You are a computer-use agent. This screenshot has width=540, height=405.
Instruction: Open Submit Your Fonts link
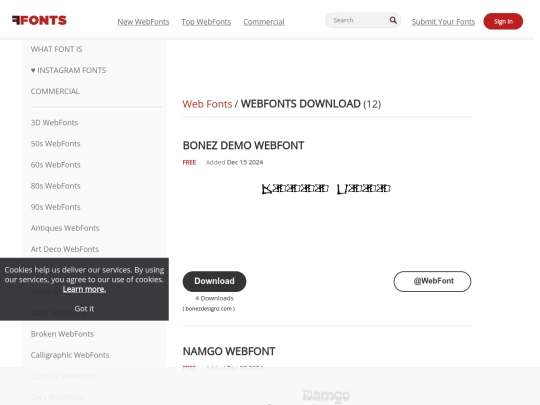pos(443,22)
